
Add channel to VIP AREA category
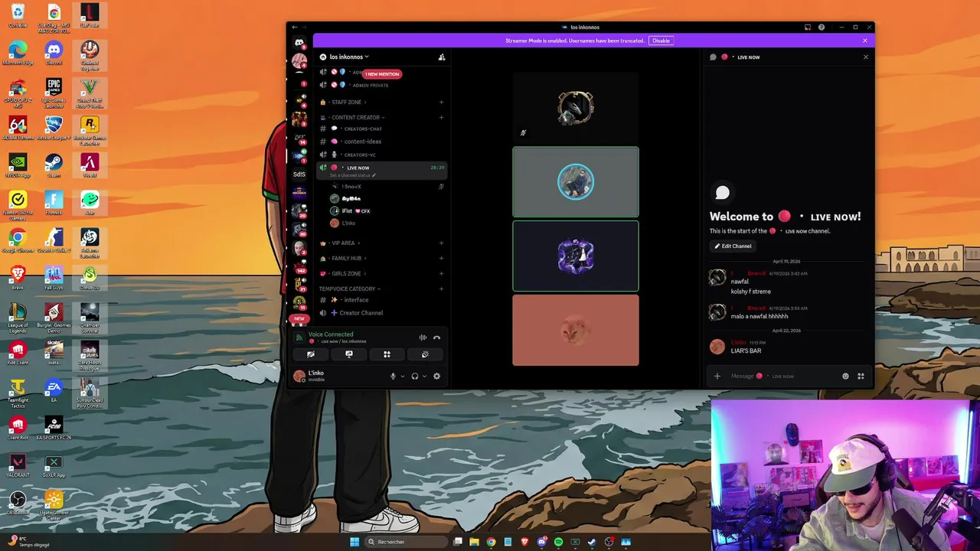(x=441, y=243)
